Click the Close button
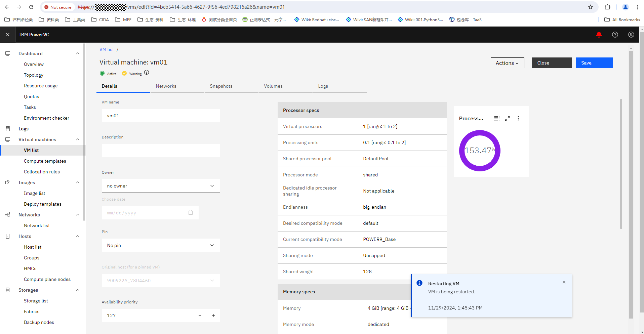 click(x=552, y=63)
